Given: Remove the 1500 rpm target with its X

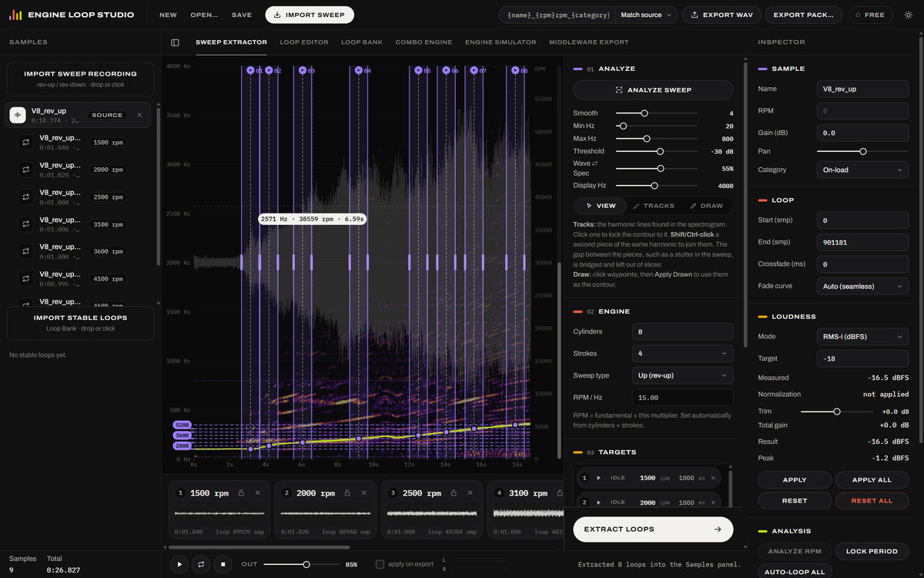Looking at the screenshot, I should click(x=713, y=478).
